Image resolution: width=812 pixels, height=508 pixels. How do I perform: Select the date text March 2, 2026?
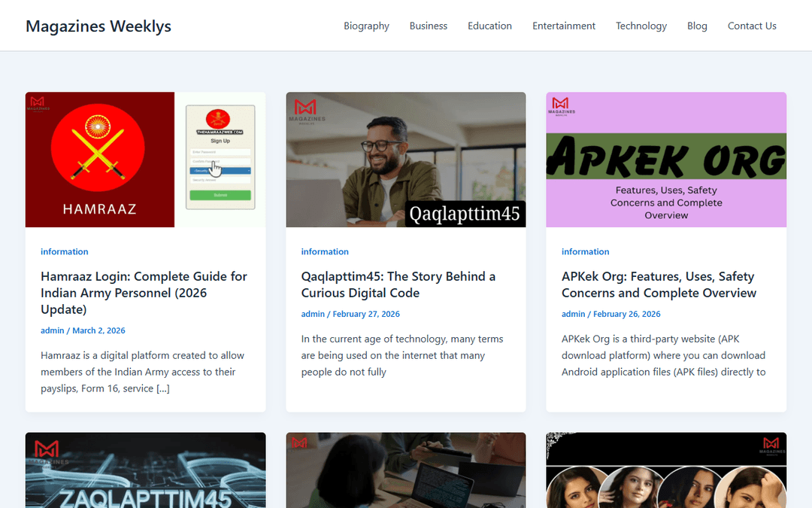point(98,330)
